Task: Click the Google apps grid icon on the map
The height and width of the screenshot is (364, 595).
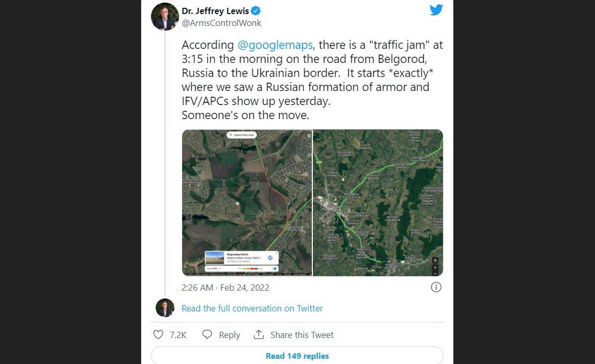Action: 309,136
